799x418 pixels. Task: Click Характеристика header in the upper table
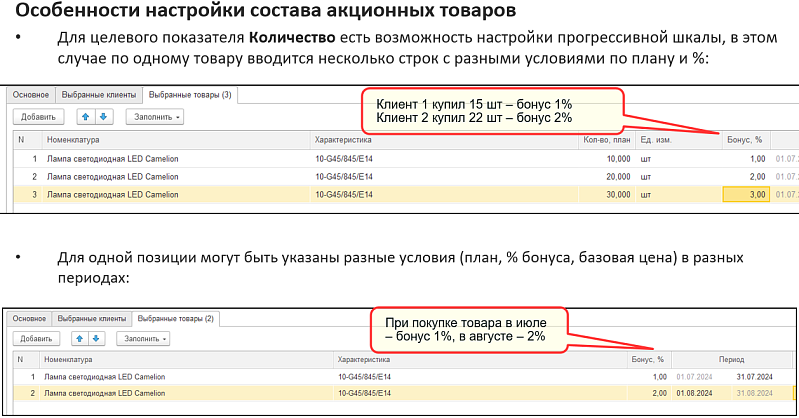point(444,140)
